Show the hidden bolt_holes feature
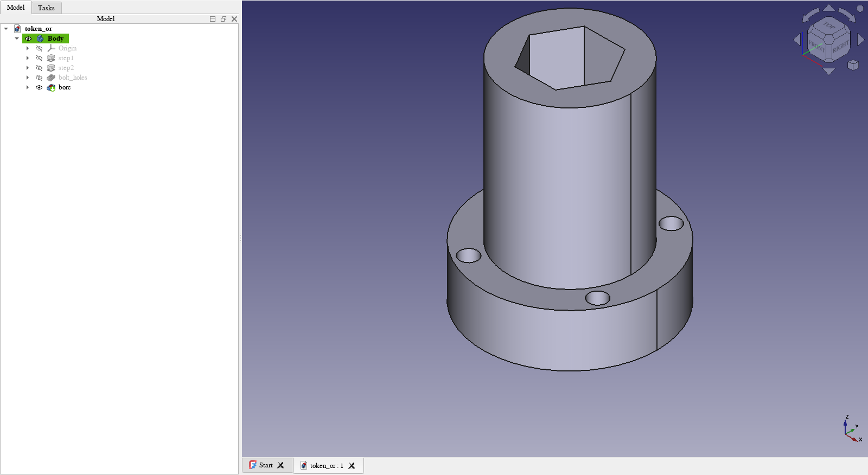Image resolution: width=868 pixels, height=475 pixels. click(39, 78)
